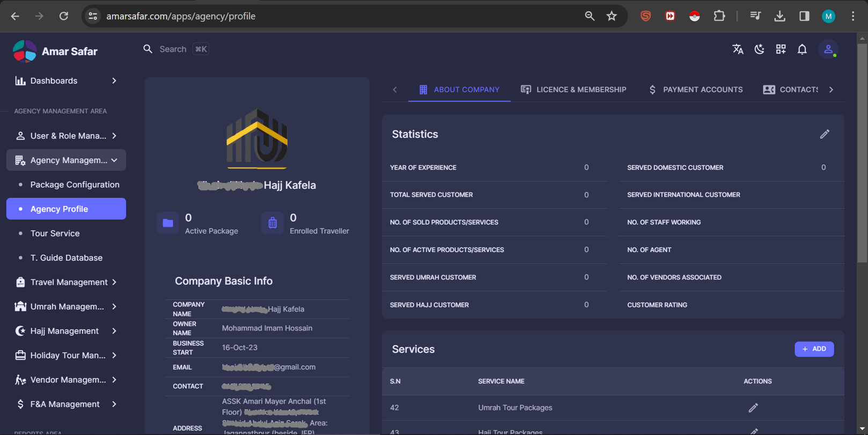Expand Umrah Management menu
The image size is (868, 435).
click(x=66, y=306)
